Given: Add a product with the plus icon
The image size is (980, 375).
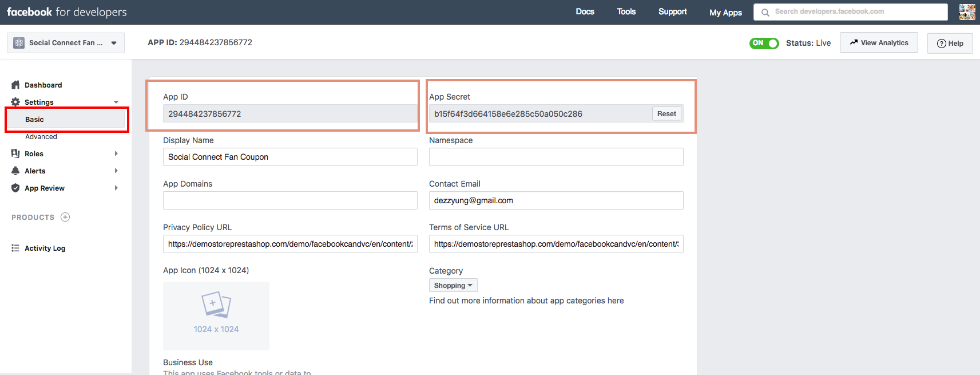Looking at the screenshot, I should tap(65, 217).
